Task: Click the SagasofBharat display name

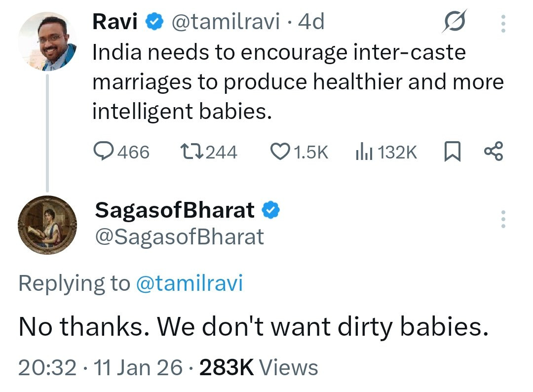Action: coord(175,211)
